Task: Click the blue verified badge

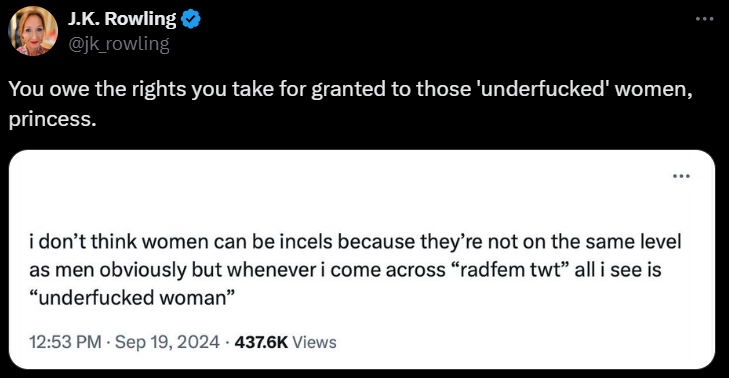Action: click(x=191, y=20)
